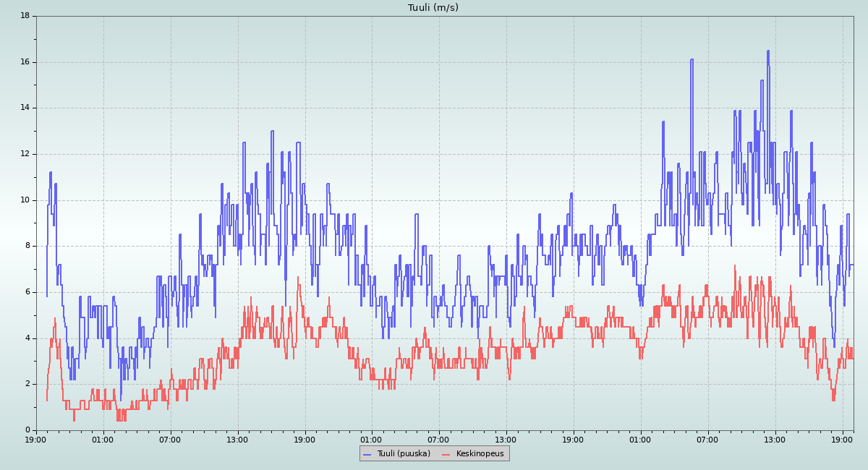Click the 14 label on the y-axis

pos(25,108)
